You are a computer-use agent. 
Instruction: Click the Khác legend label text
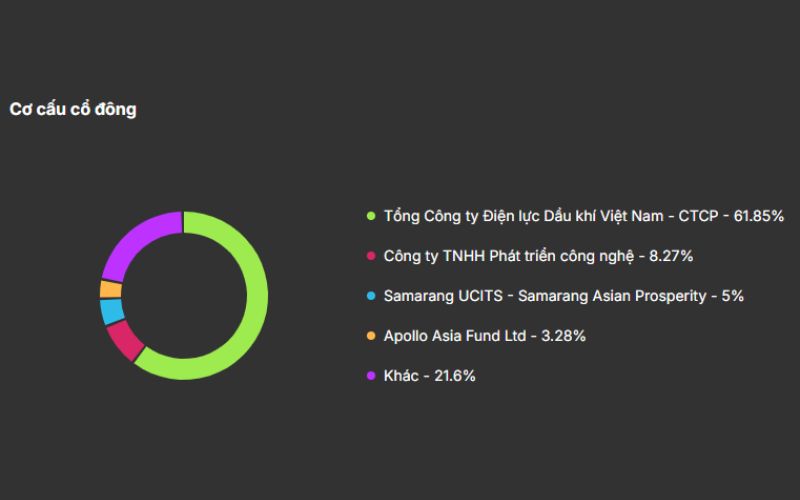tap(402, 376)
